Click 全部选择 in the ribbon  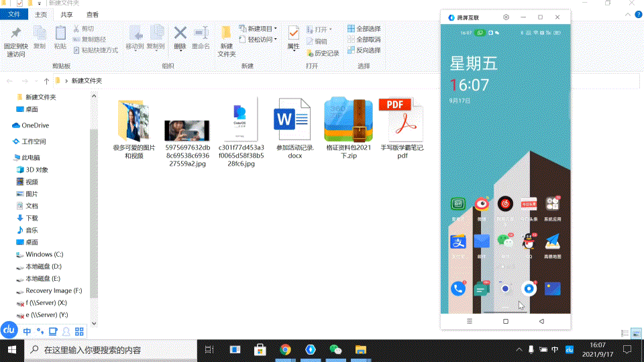point(364,29)
